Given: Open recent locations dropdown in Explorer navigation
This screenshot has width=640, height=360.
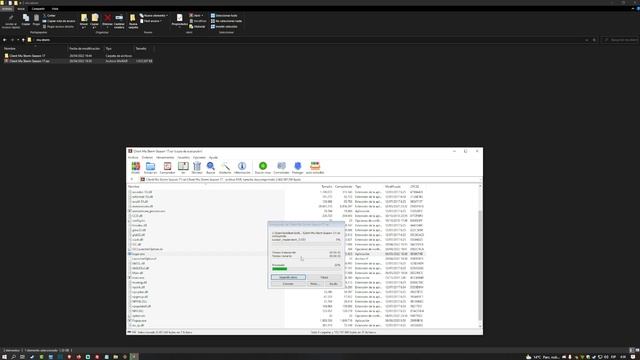Looking at the screenshot, I should click(18, 40).
